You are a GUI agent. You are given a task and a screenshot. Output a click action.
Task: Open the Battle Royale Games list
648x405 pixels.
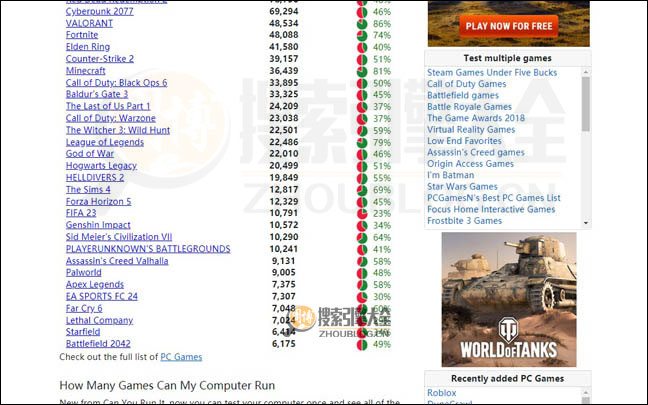click(x=469, y=107)
